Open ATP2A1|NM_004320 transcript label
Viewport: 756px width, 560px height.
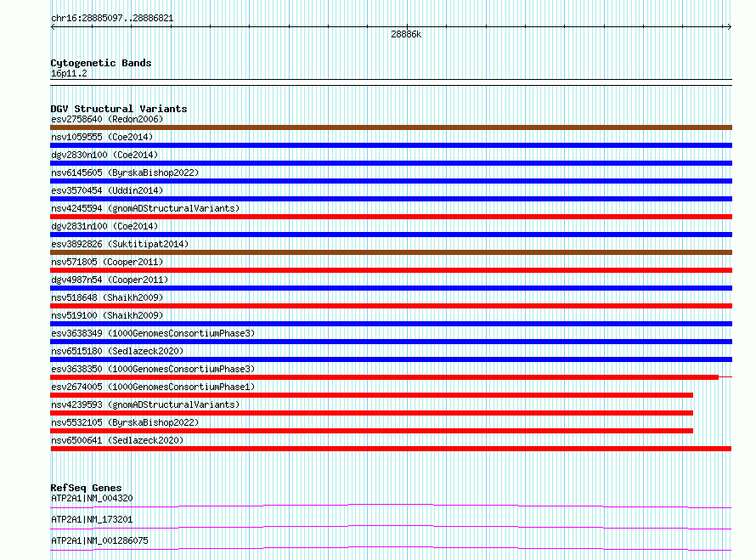(x=92, y=498)
